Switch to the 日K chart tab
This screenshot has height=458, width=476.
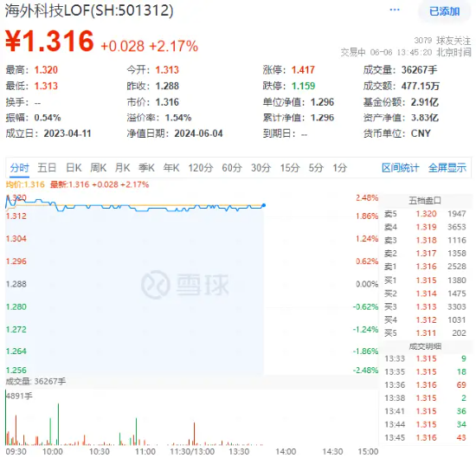[74, 168]
